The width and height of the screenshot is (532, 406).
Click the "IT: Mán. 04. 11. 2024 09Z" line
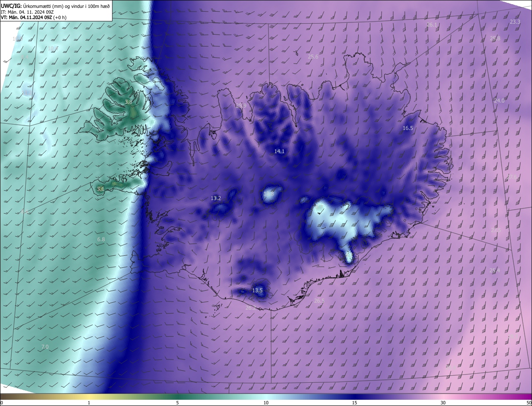28,12
